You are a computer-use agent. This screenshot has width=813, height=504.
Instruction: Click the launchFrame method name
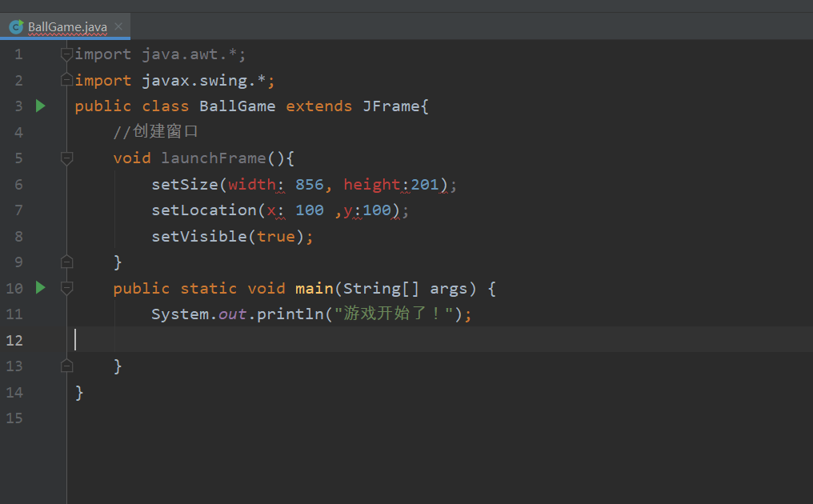point(214,158)
